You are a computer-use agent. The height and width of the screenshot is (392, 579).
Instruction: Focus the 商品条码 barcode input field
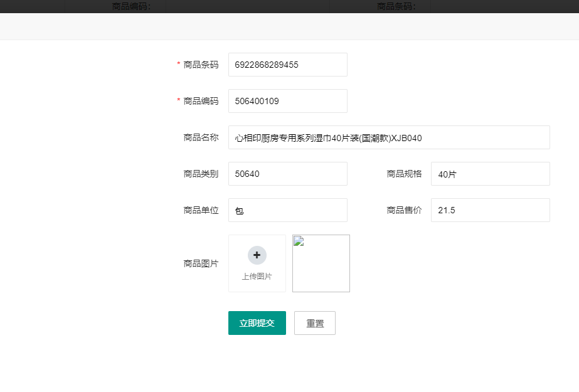coord(287,65)
